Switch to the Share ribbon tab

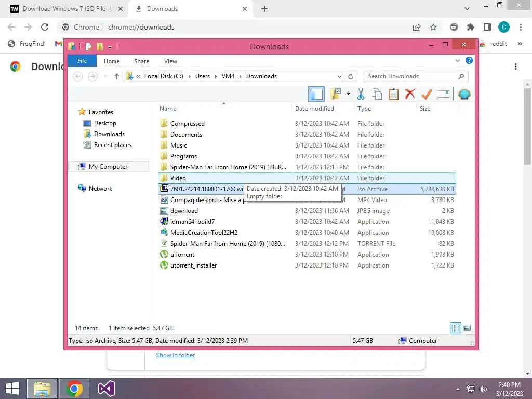point(141,61)
